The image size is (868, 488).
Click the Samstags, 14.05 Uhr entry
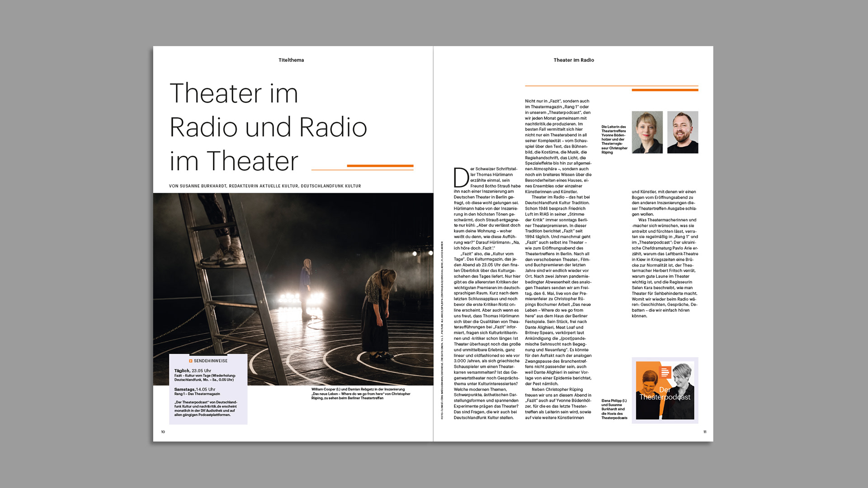[x=195, y=389]
